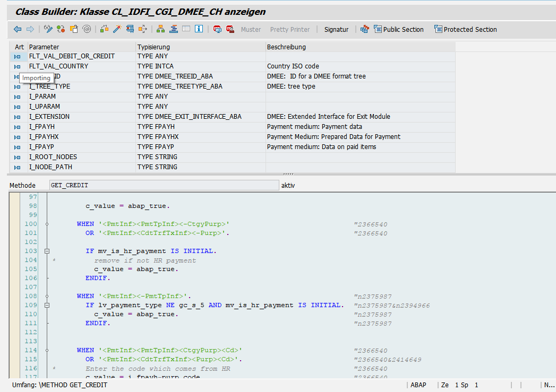Click the Parameter column header
The image size is (556, 392).
tap(82, 47)
